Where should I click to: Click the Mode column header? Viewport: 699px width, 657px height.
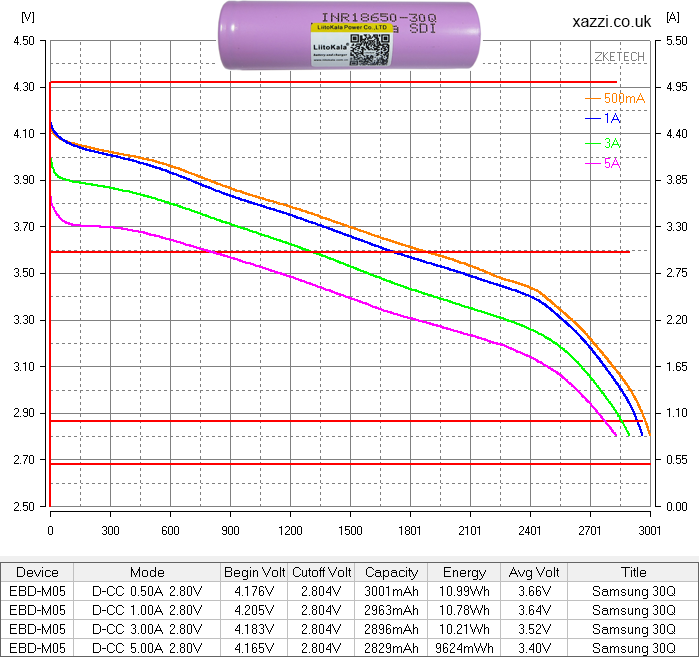pos(147,572)
